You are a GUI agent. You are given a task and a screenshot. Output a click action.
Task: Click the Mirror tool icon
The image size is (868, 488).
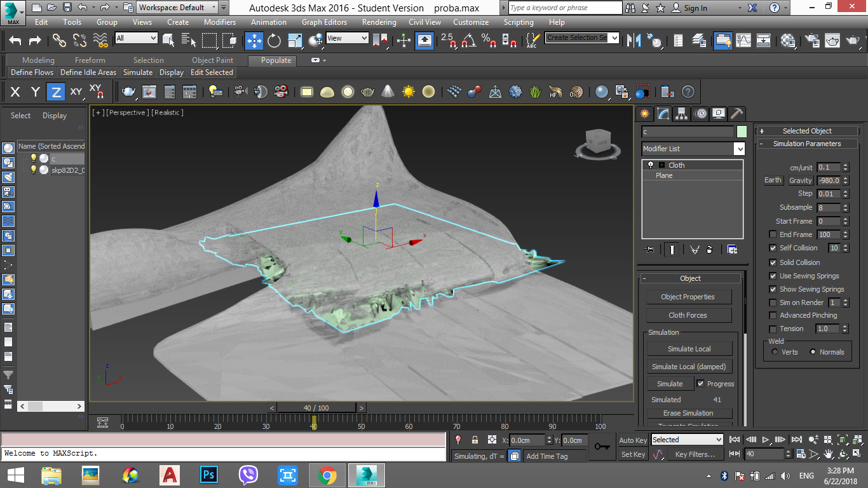[x=634, y=41]
